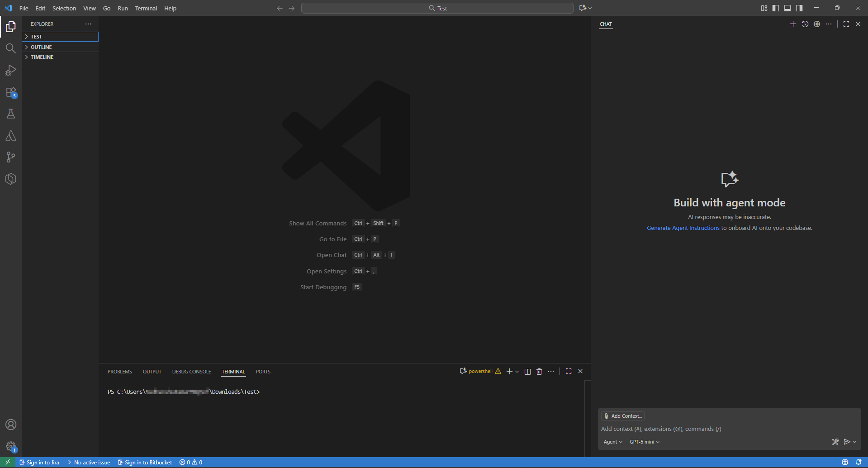
Task: Open notifications bell in status bar
Action: [859, 462]
